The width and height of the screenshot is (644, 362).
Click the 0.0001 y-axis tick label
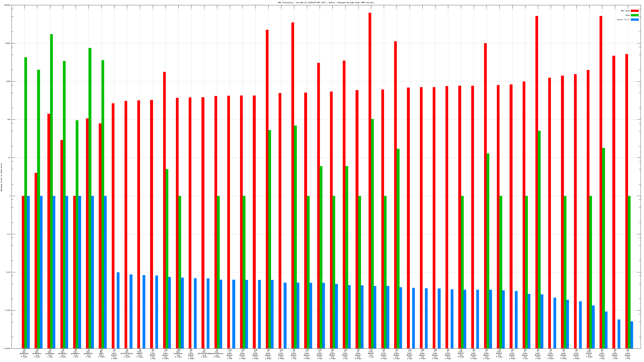click(x=8, y=348)
